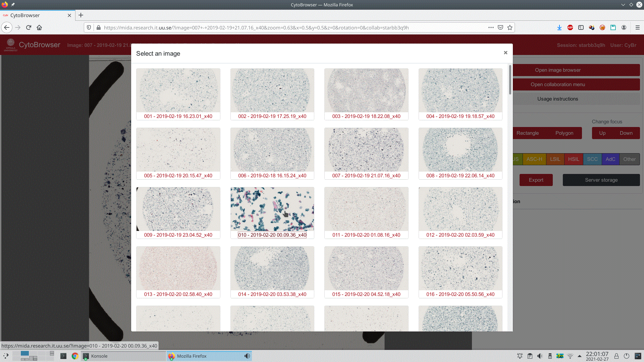Select the Other class label
This screenshot has width=644, height=362.
pos(630,159)
